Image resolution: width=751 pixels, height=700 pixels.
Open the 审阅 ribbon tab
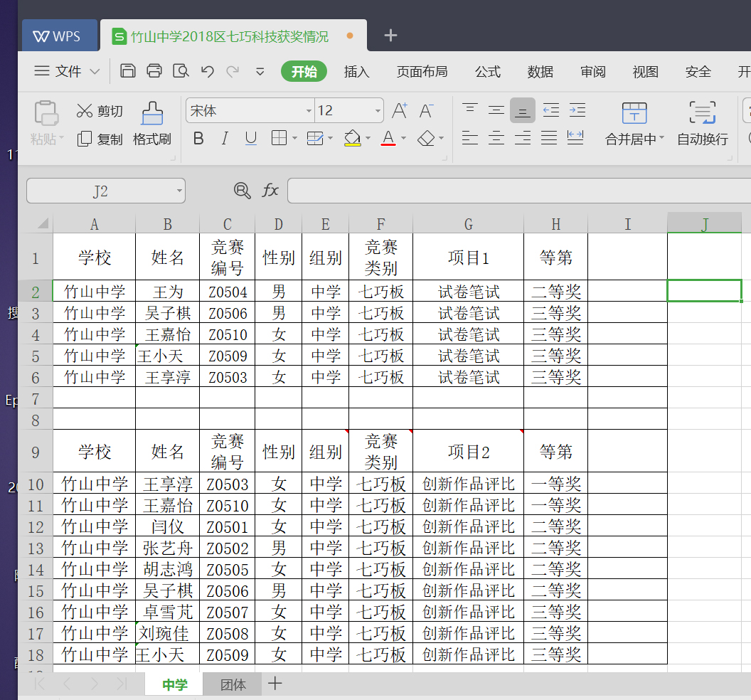593,72
